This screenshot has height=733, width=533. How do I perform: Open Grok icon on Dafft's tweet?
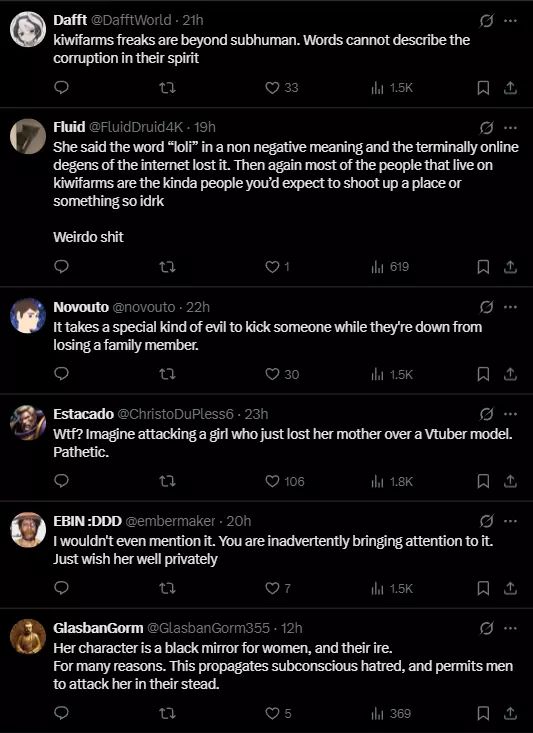[487, 21]
